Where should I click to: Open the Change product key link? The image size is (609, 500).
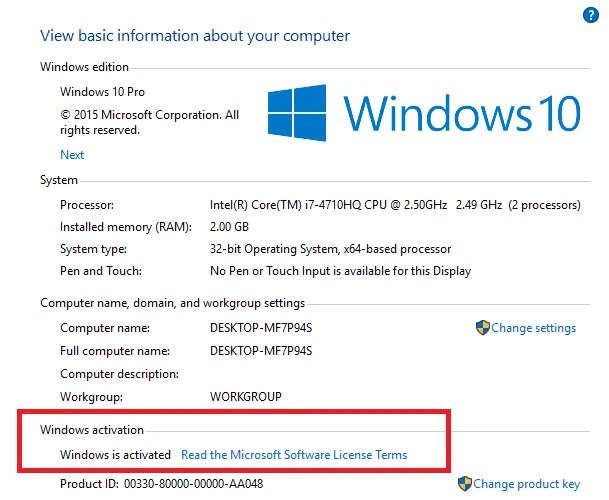click(526, 484)
